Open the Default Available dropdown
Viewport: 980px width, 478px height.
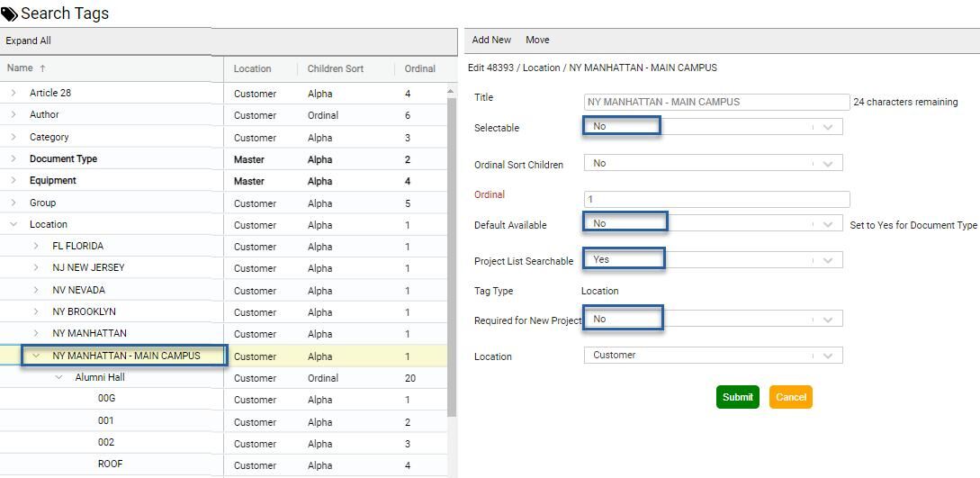[x=713, y=223]
